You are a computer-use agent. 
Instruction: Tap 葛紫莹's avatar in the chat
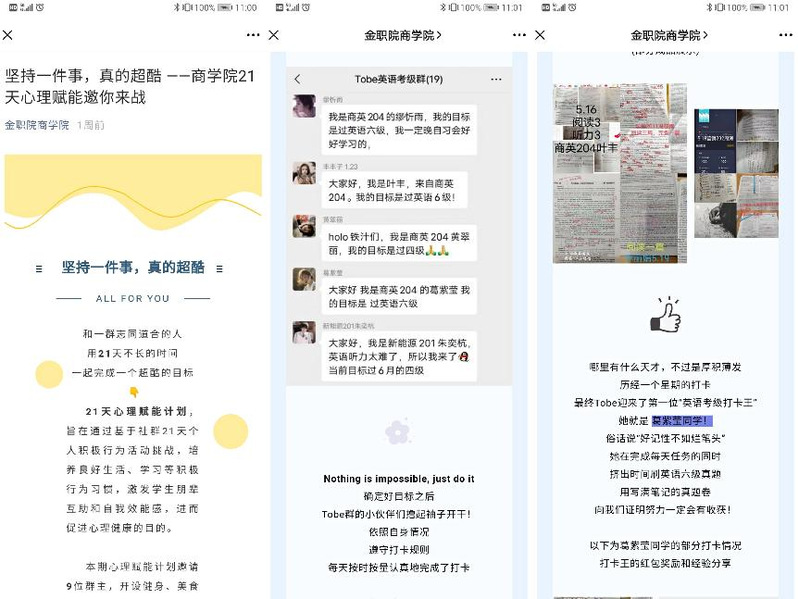pyautogui.click(x=304, y=279)
